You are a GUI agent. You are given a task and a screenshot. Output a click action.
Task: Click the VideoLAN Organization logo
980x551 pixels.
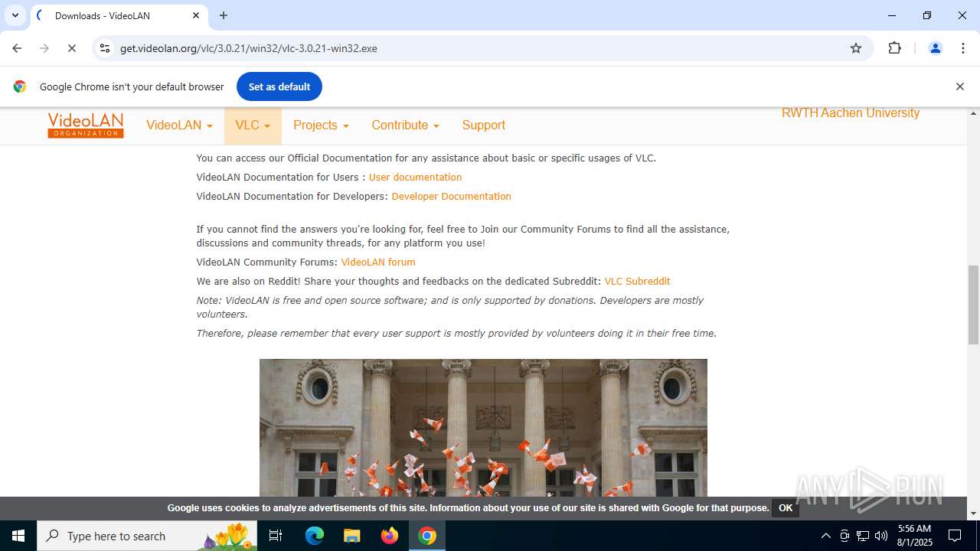click(85, 126)
